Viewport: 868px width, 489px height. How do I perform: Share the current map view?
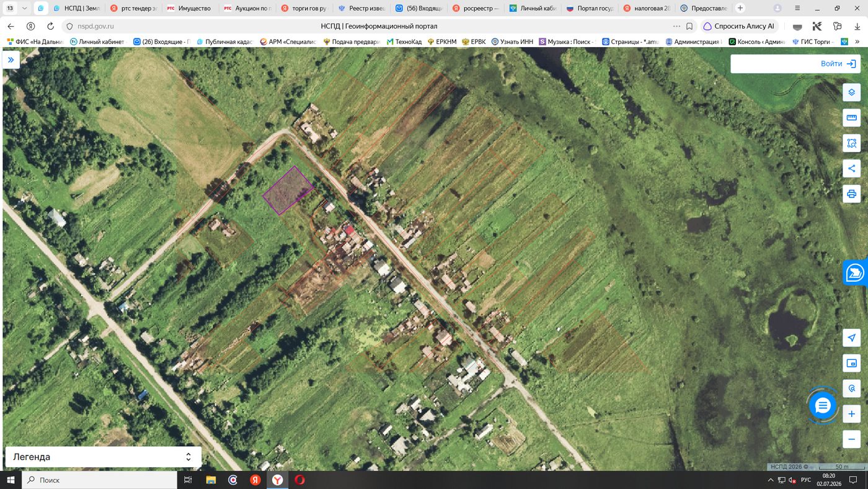pos(851,168)
